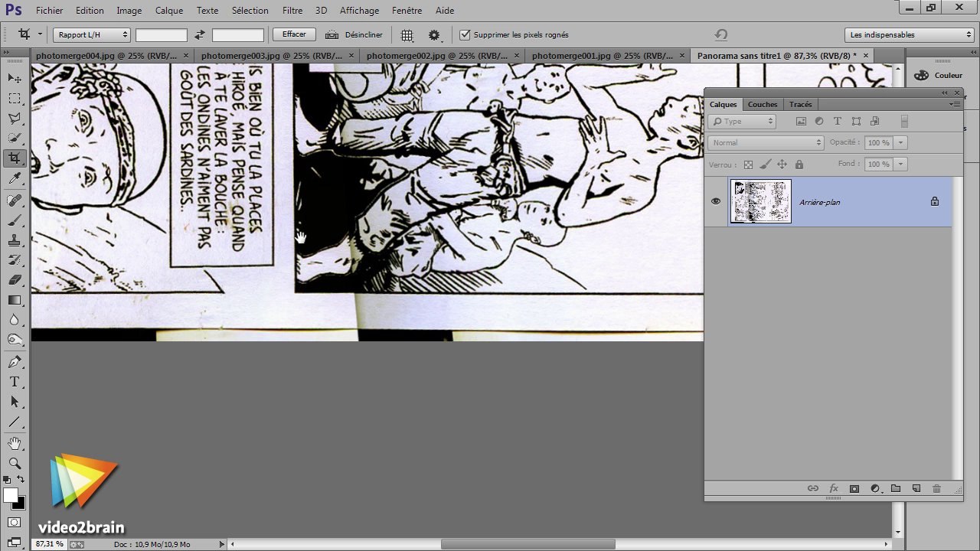Click the Effacer button
The width and height of the screenshot is (980, 551).
coord(294,34)
